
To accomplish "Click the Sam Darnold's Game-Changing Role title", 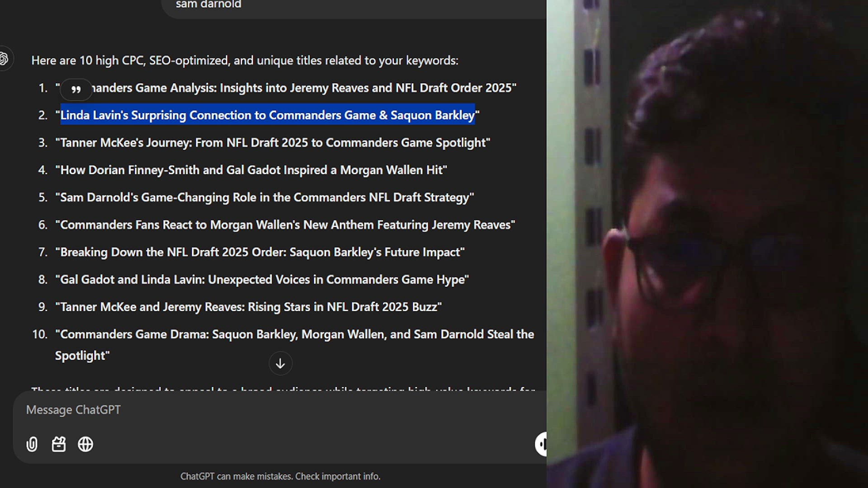I will (x=264, y=197).
